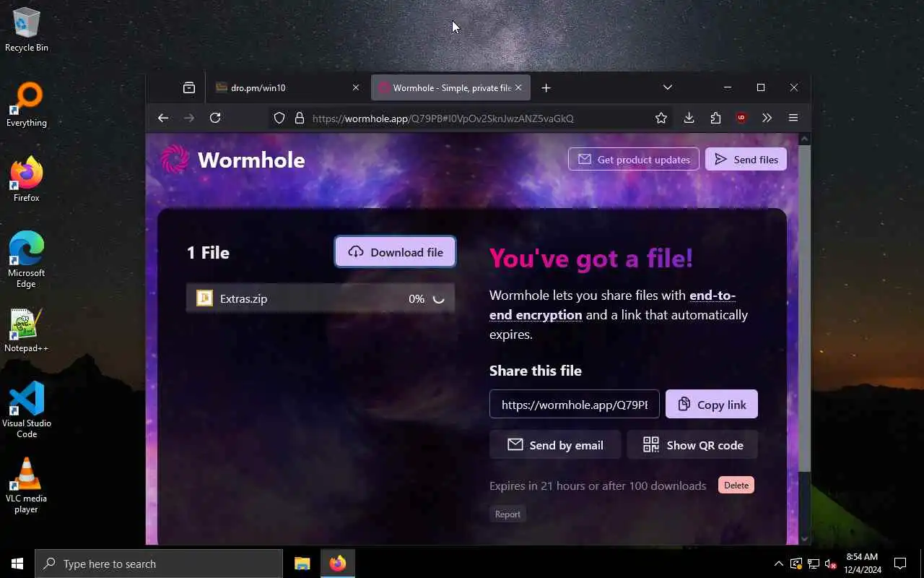Click the Download file button

click(x=395, y=251)
